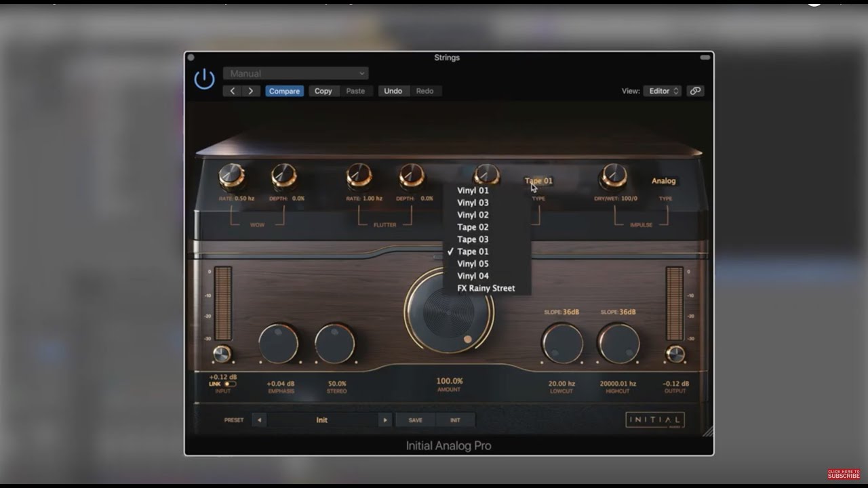
Task: Open the Manual preset dropdown
Action: click(x=296, y=73)
